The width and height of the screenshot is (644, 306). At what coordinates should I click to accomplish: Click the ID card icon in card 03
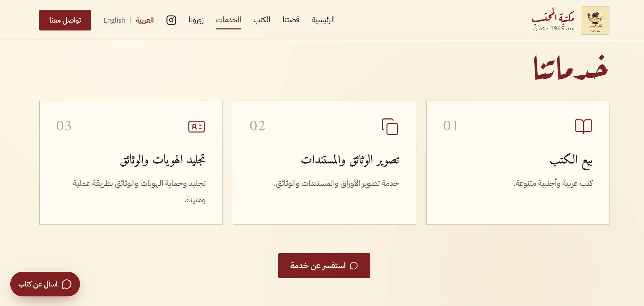coord(197,127)
